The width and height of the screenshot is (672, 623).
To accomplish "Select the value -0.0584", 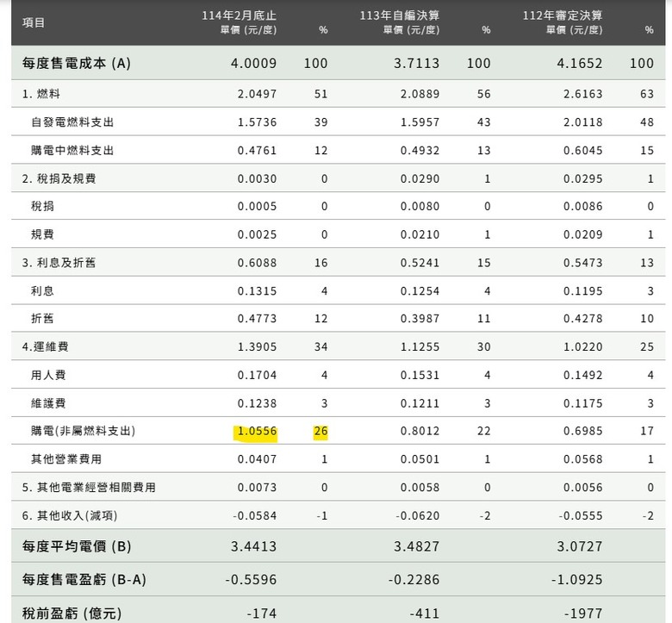I will (x=254, y=516).
